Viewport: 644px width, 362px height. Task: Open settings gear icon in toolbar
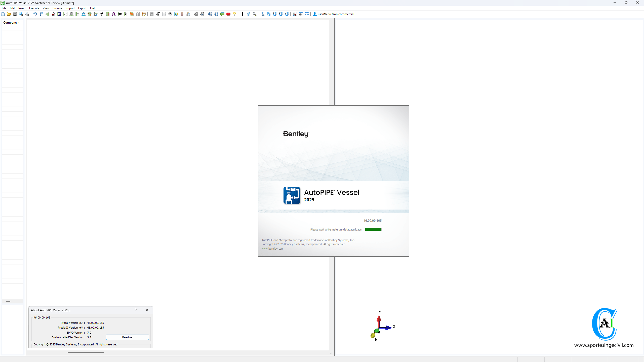[196, 14]
